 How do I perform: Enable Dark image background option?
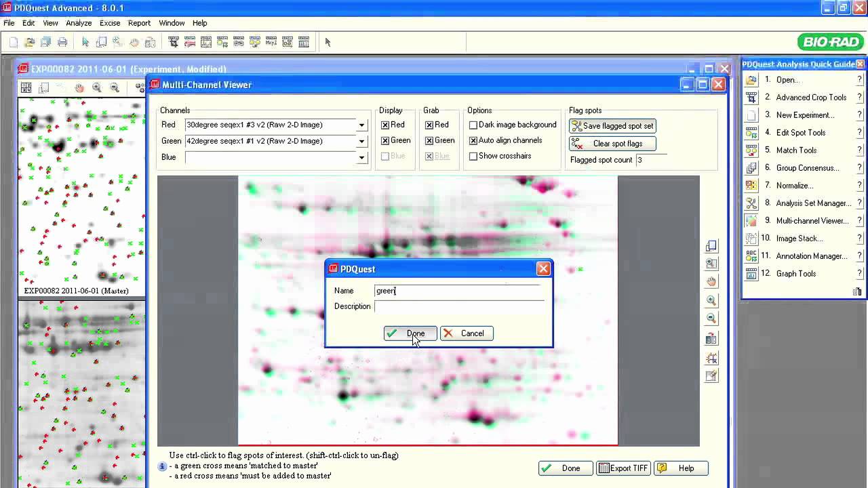473,125
